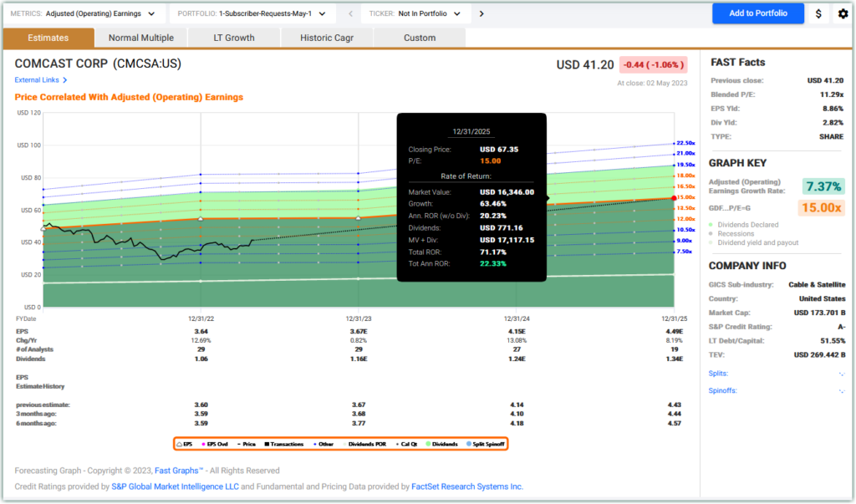Switch to the Estimates tab
Image resolution: width=856 pixels, height=504 pixels.
pos(48,38)
